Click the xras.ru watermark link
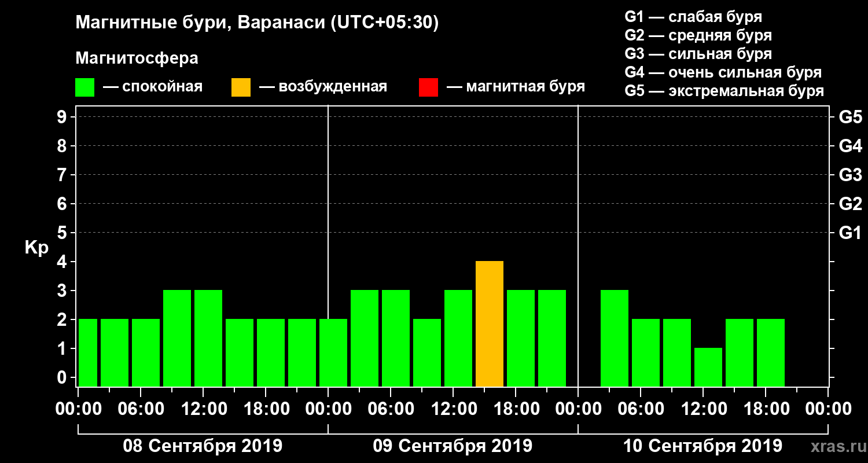 [x=835, y=446]
